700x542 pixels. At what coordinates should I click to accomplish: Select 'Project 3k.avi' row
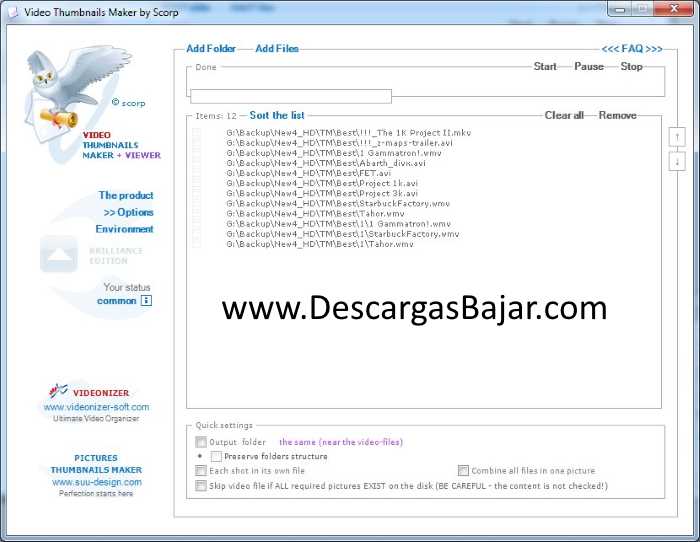point(322,194)
